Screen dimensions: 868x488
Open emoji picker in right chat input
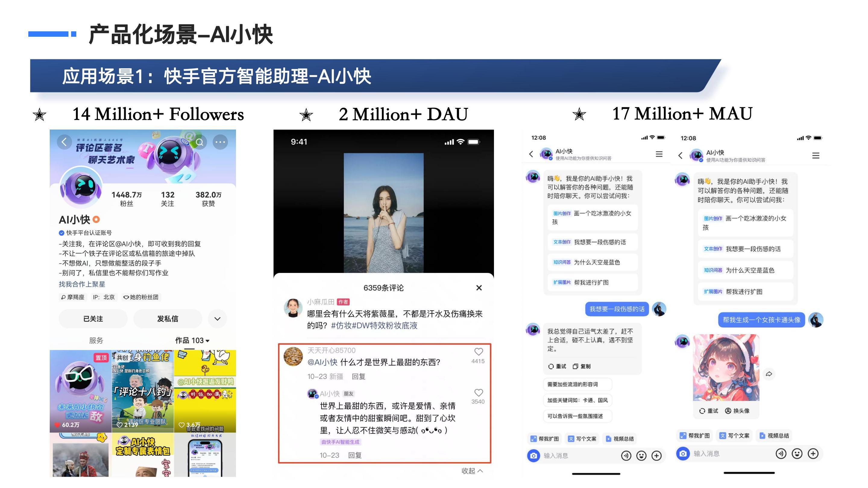click(797, 454)
